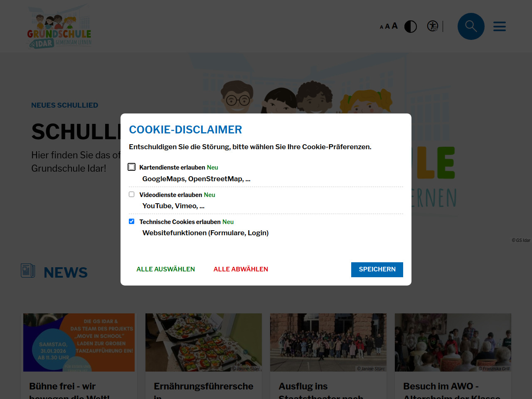Select the medium font size A
This screenshot has width=532, height=399.
click(387, 27)
